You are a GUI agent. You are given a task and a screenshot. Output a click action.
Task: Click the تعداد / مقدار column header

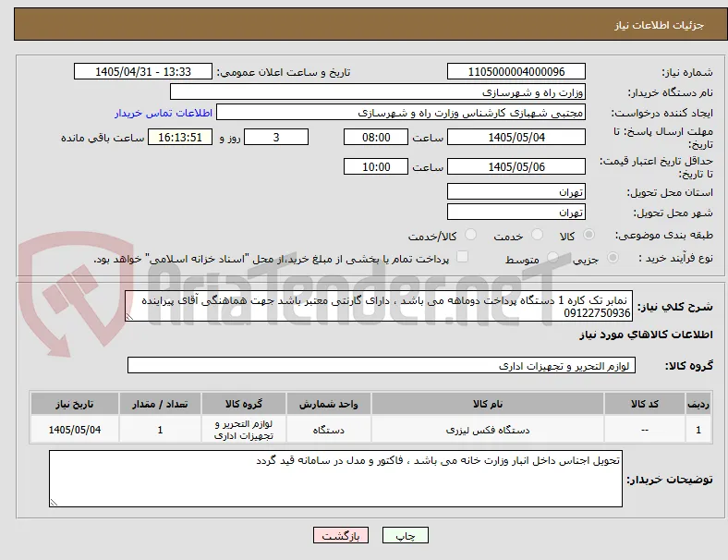click(x=160, y=404)
